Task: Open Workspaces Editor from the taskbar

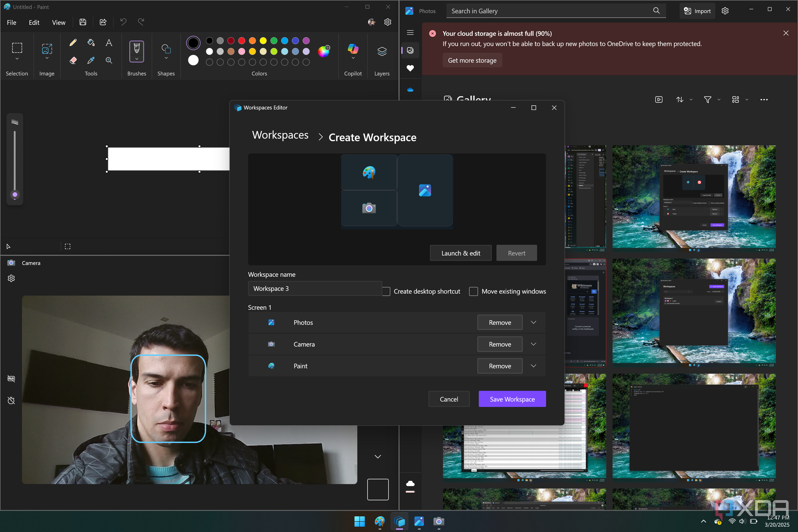Action: [x=399, y=521]
